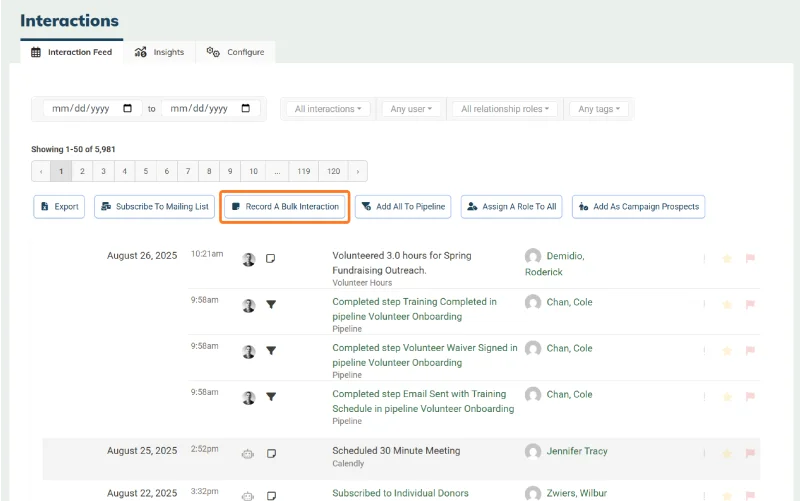This screenshot has width=800, height=501.
Task: Click funnel icon on Email Sent with Training row
Action: 271,397
